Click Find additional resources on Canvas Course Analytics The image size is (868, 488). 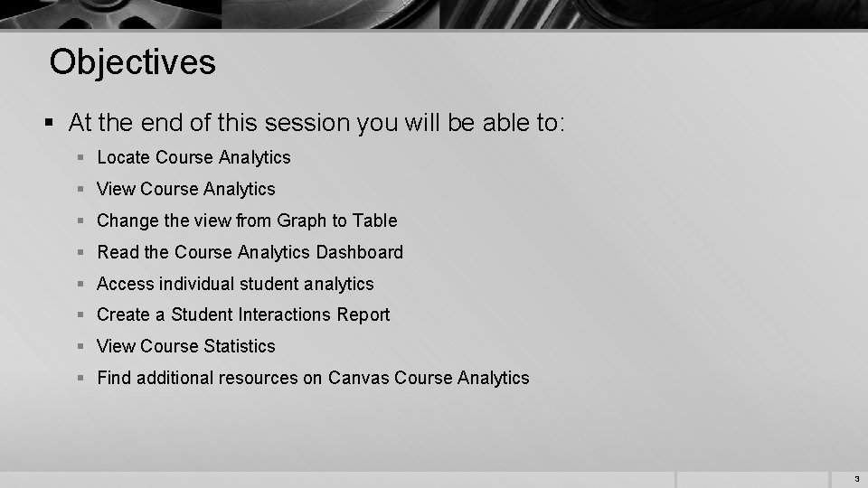(314, 378)
